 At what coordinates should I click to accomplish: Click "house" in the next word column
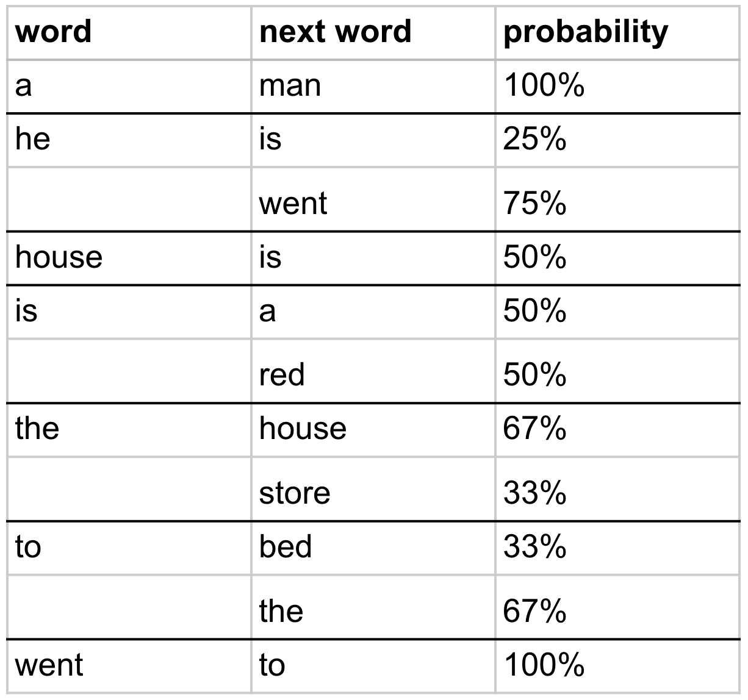point(303,427)
